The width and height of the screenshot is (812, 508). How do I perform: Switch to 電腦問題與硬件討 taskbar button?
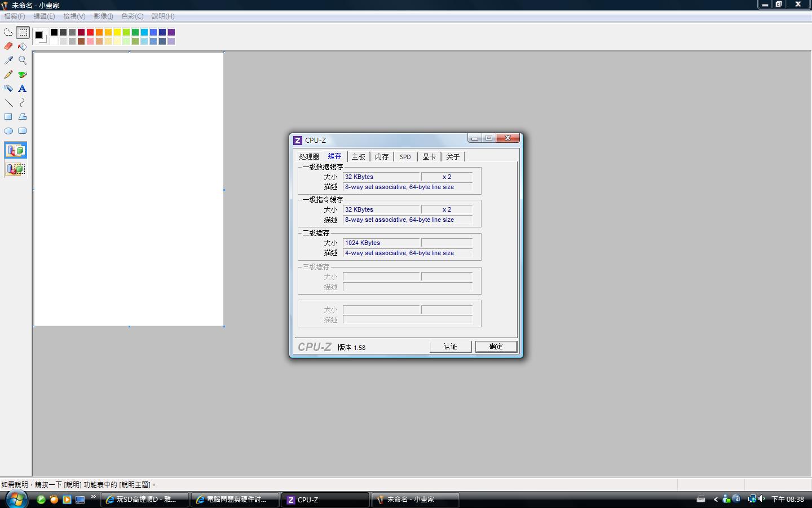click(236, 500)
